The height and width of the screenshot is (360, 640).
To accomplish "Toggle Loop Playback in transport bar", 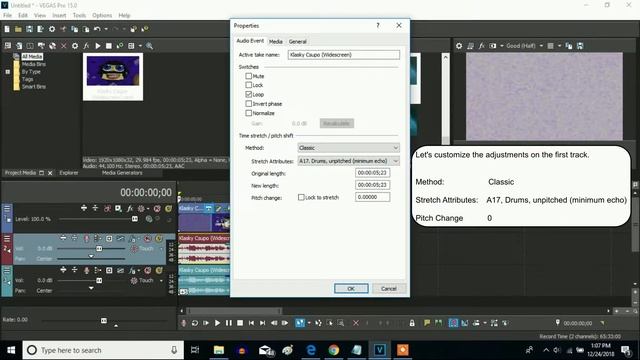I will point(195,323).
